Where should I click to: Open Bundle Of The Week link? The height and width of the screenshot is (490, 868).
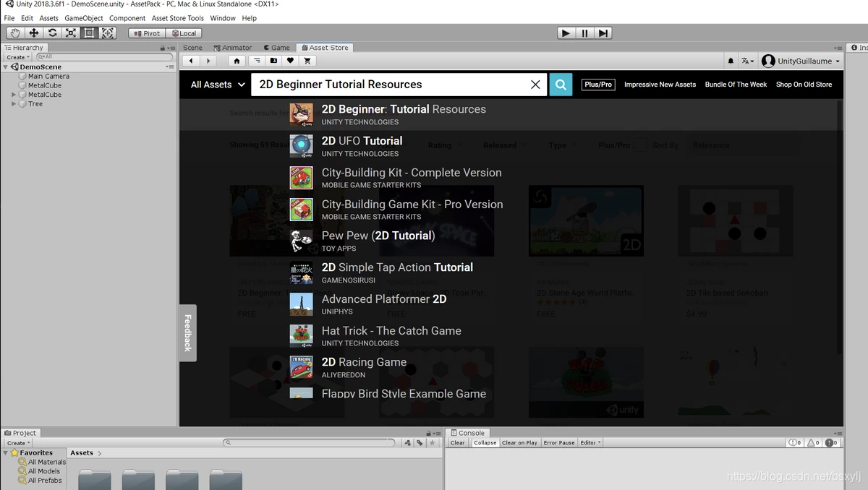(x=736, y=85)
